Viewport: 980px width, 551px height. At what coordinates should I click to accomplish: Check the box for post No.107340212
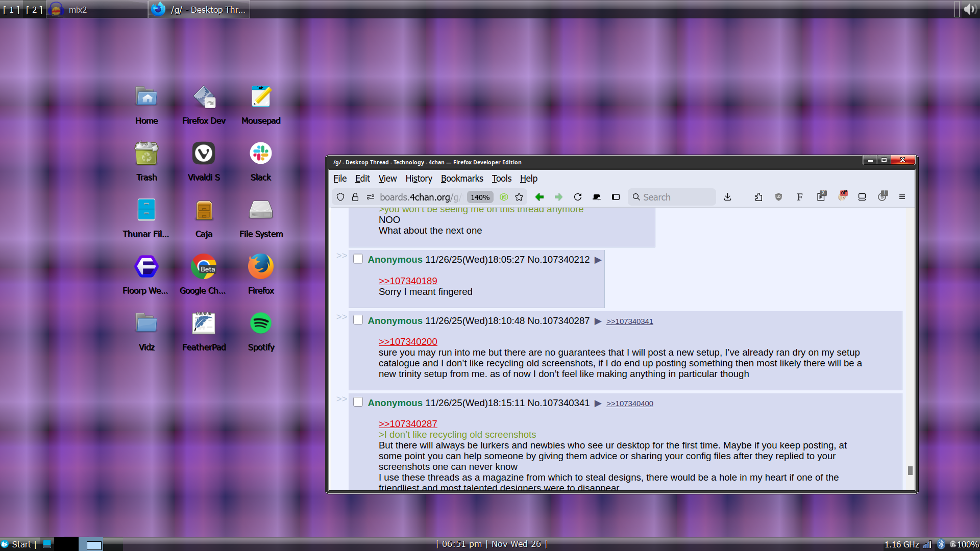tap(358, 259)
